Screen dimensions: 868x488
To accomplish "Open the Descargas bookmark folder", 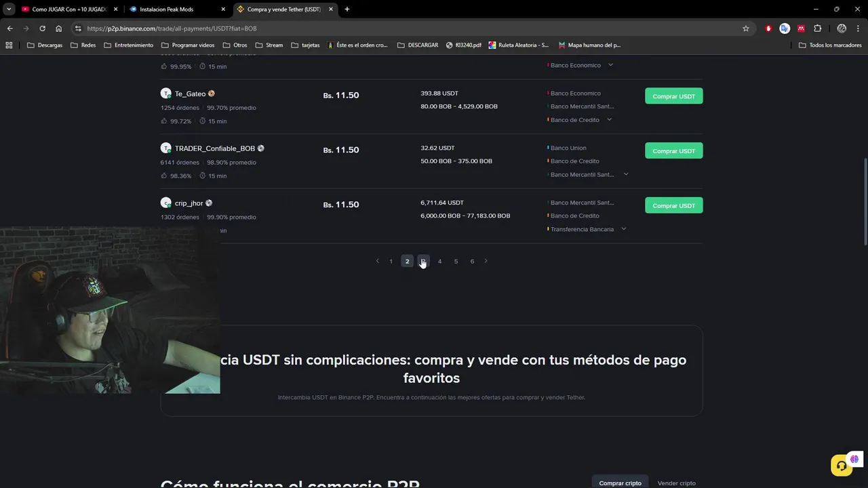I will pos(45,45).
